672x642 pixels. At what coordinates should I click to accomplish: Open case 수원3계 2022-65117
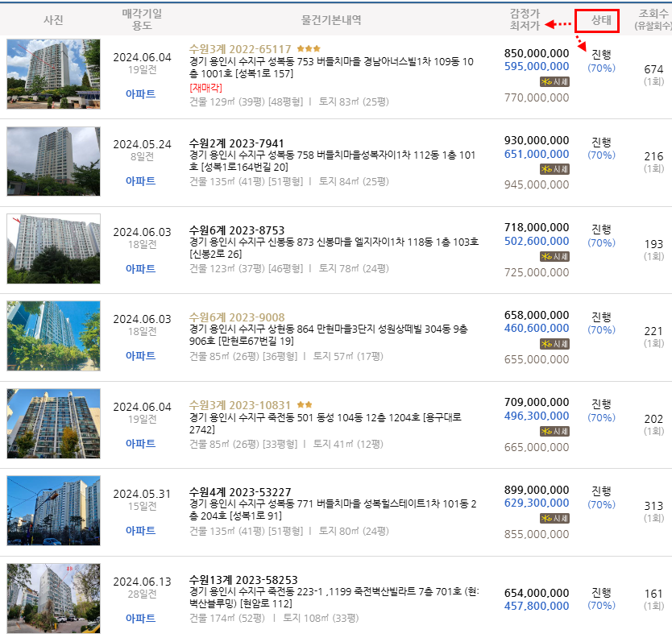click(240, 49)
